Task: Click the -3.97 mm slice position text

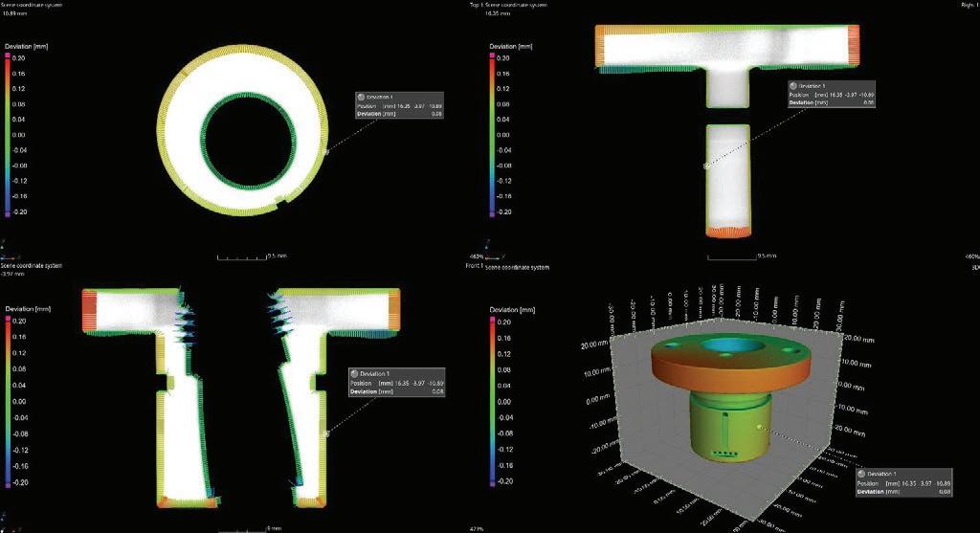Action: pyautogui.click(x=11, y=274)
